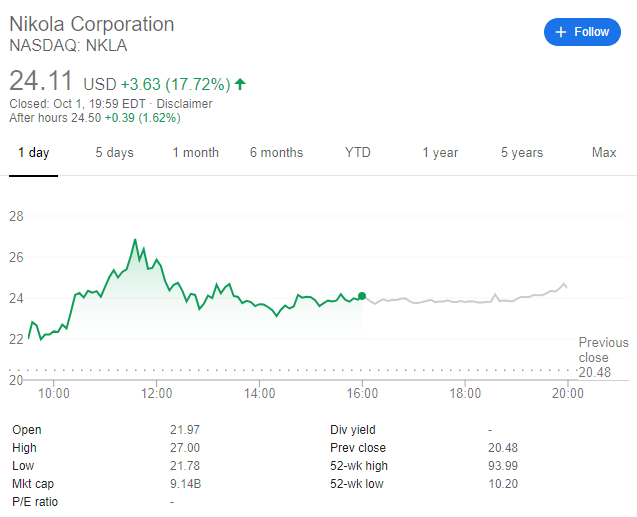Click the High value 27.00
This screenshot has width=637, height=517.
click(185, 448)
